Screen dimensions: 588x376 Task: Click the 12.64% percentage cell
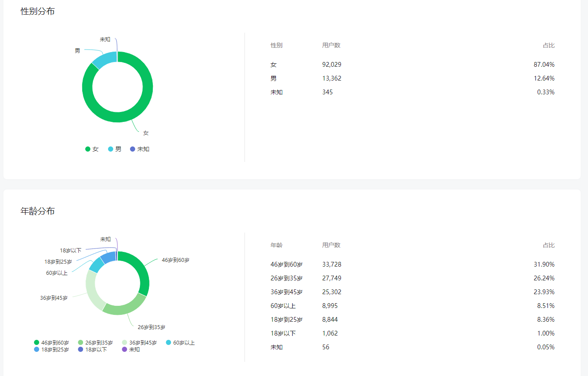point(544,78)
